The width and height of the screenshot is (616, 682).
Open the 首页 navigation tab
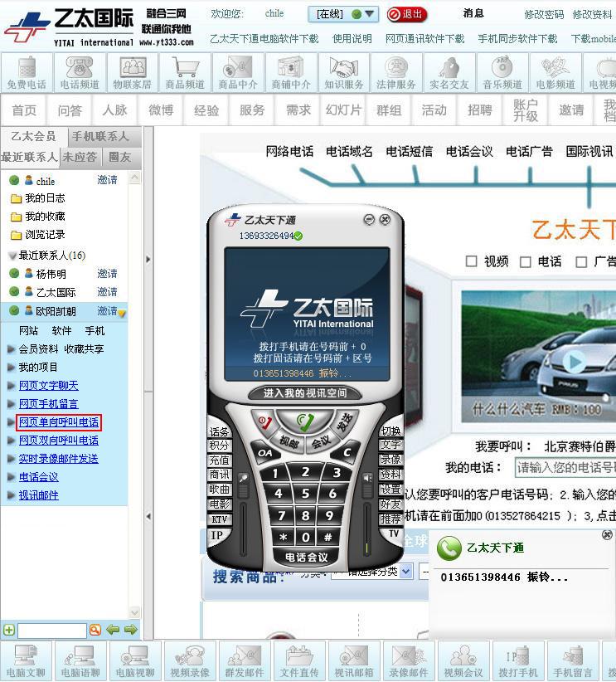click(24, 110)
